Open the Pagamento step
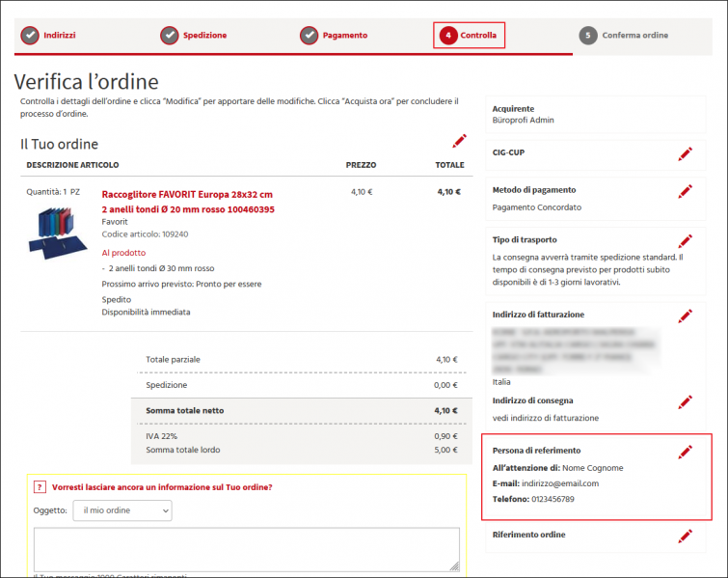The image size is (728, 578). tap(345, 36)
